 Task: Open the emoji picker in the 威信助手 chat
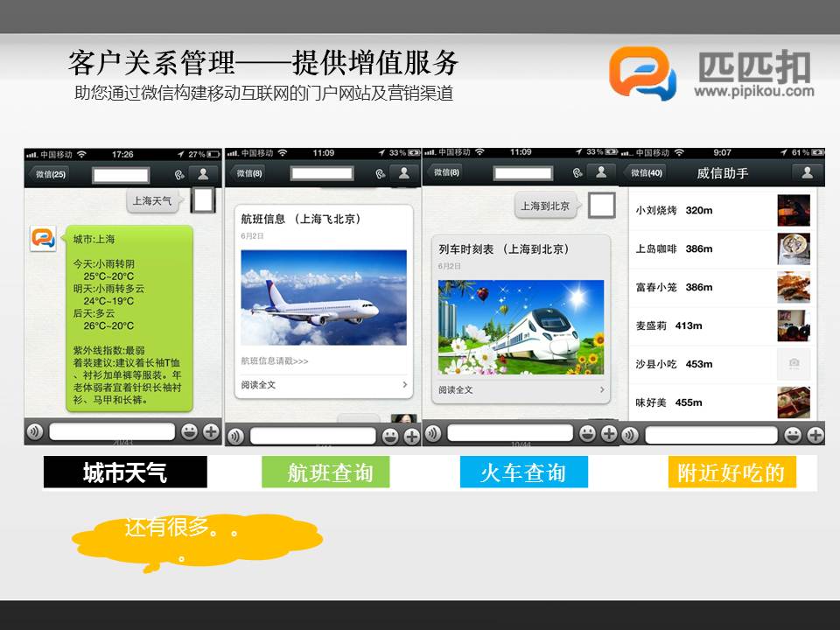coord(794,435)
